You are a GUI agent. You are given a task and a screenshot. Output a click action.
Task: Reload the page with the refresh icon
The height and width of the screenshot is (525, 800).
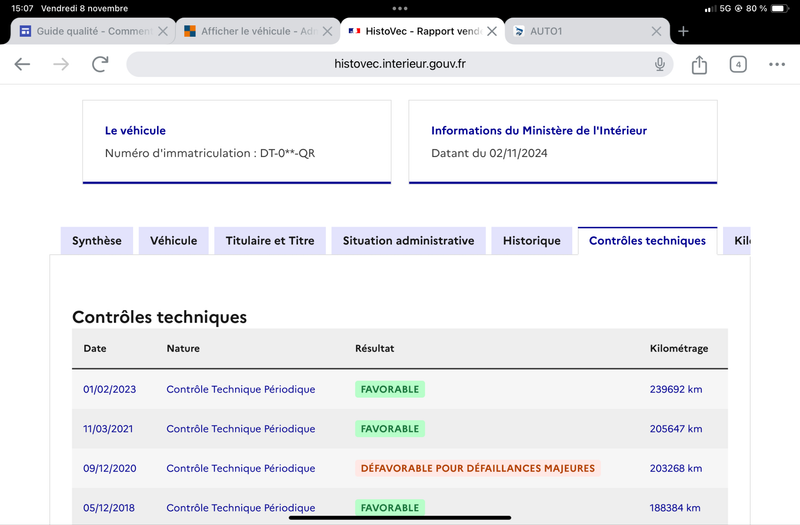tap(100, 64)
